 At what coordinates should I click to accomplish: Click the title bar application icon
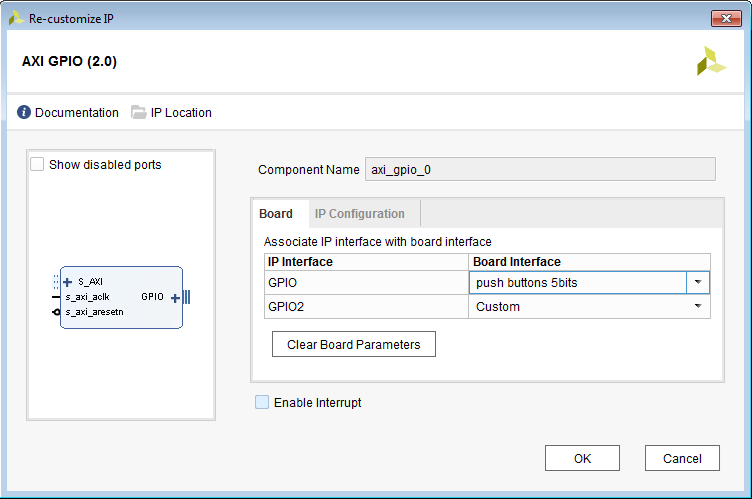(16, 18)
